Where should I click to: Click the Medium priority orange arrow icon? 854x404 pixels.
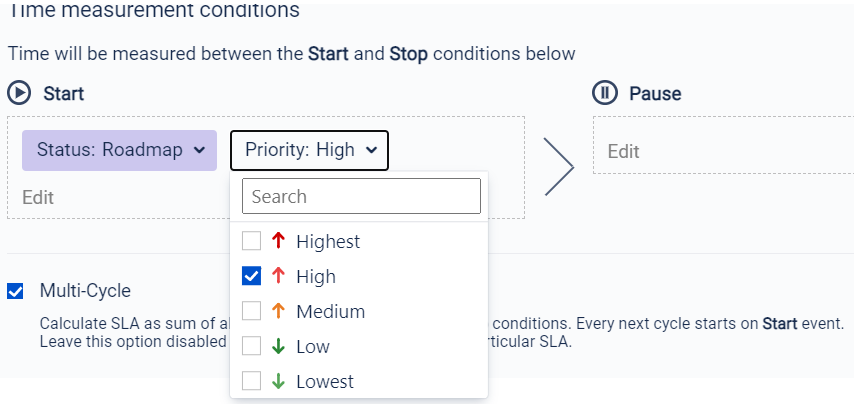(x=278, y=311)
